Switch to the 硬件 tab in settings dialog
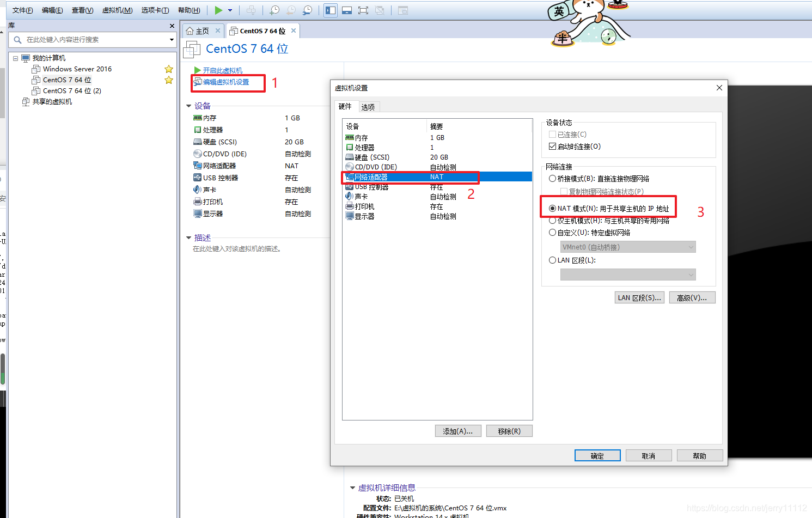 click(345, 107)
